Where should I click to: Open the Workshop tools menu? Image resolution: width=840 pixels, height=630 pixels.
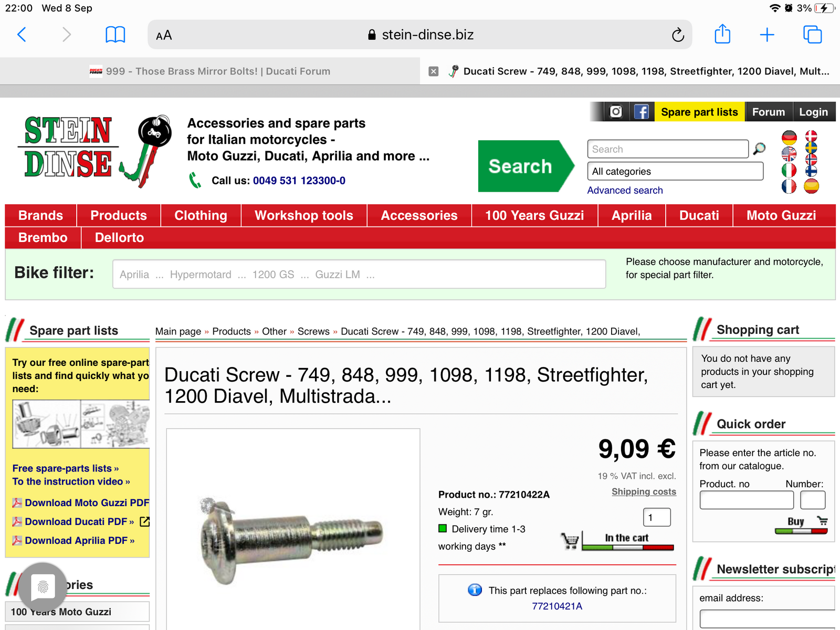tap(303, 215)
